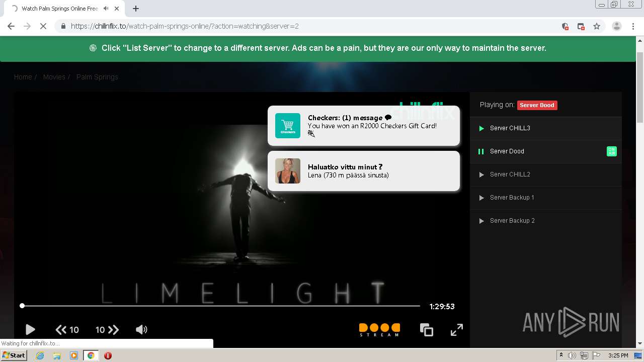Mute the video player volume

(x=141, y=330)
